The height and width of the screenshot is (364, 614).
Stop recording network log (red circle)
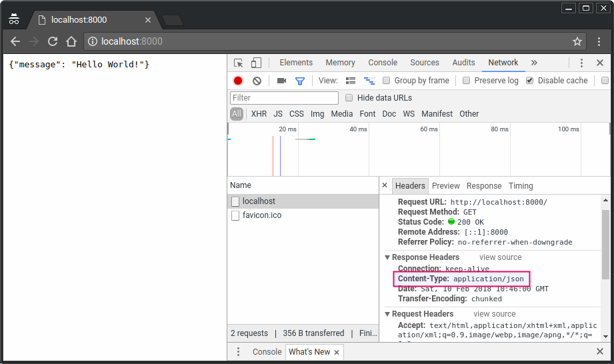(238, 81)
